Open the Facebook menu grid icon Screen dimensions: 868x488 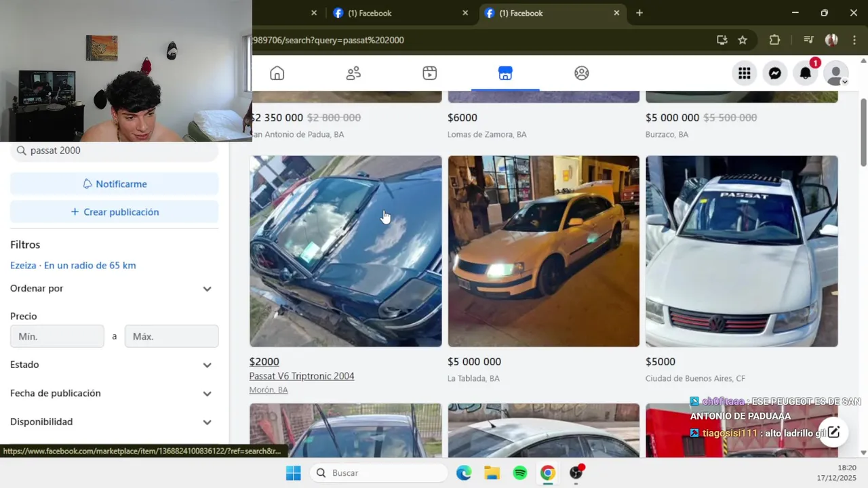[744, 73]
